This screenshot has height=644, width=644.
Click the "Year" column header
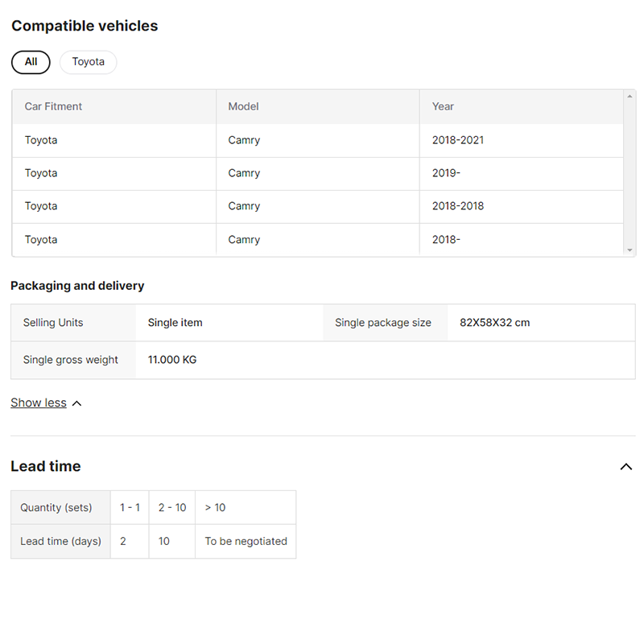pyautogui.click(x=443, y=106)
